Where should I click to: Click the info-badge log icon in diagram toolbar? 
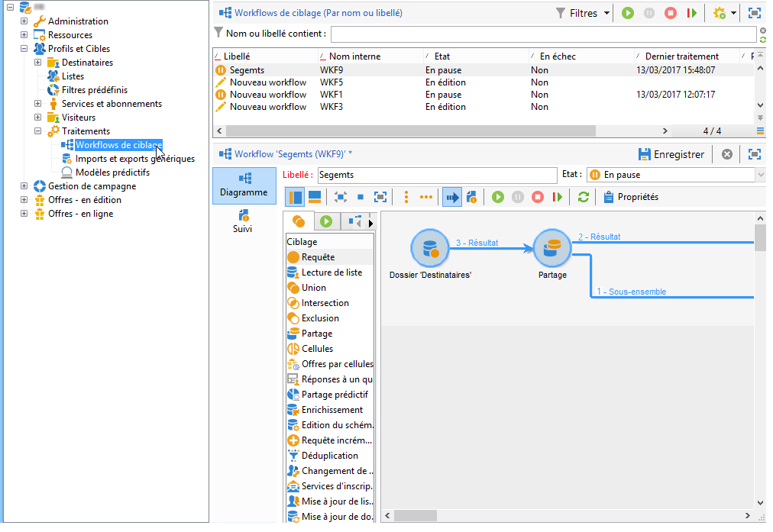(x=472, y=197)
